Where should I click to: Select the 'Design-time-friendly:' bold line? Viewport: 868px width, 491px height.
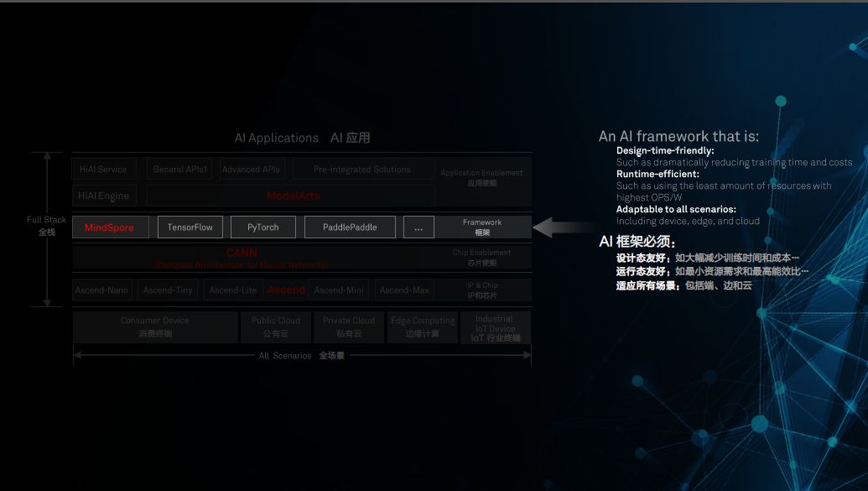[665, 151]
